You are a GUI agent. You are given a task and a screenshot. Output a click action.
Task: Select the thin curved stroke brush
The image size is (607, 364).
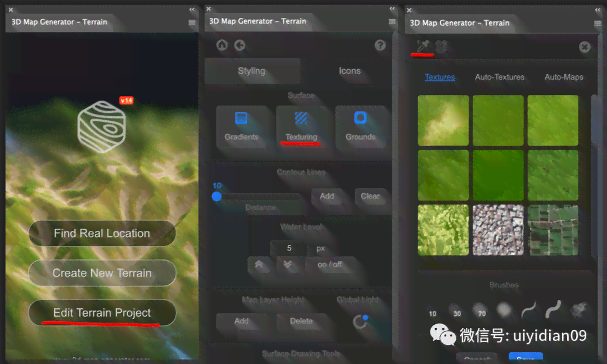coord(529,310)
